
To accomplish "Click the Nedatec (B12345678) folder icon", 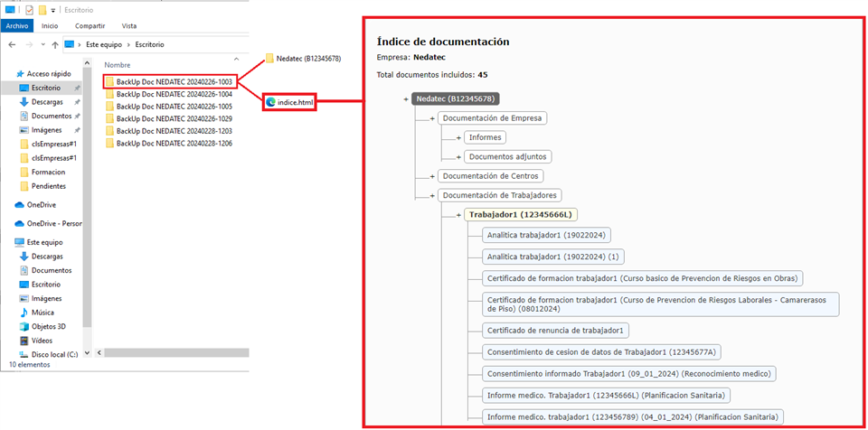I will (x=269, y=59).
